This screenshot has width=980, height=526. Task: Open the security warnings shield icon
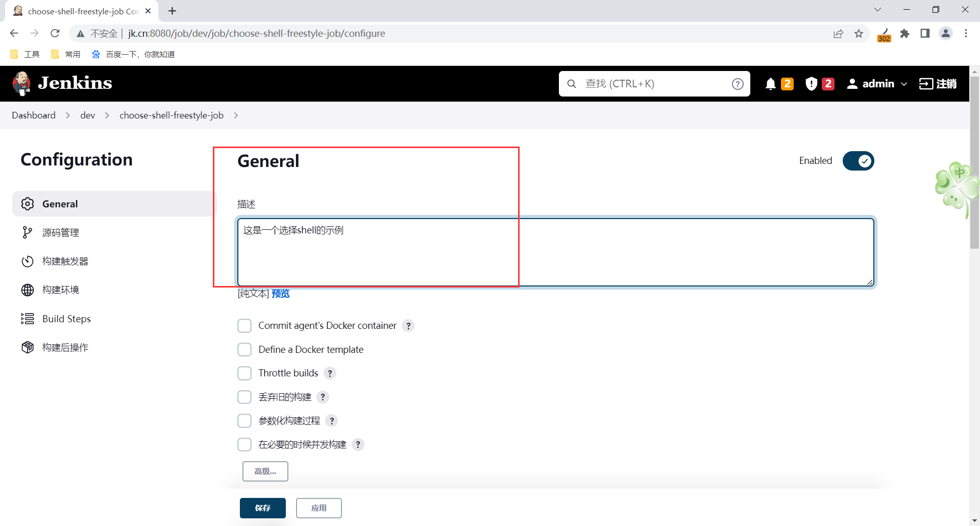[x=811, y=84]
